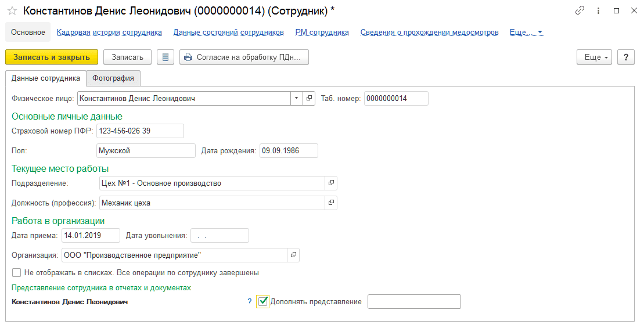Screen dimensions: 644x328
Task: Open the list icon next to Записать
Action: pyautogui.click(x=166, y=57)
